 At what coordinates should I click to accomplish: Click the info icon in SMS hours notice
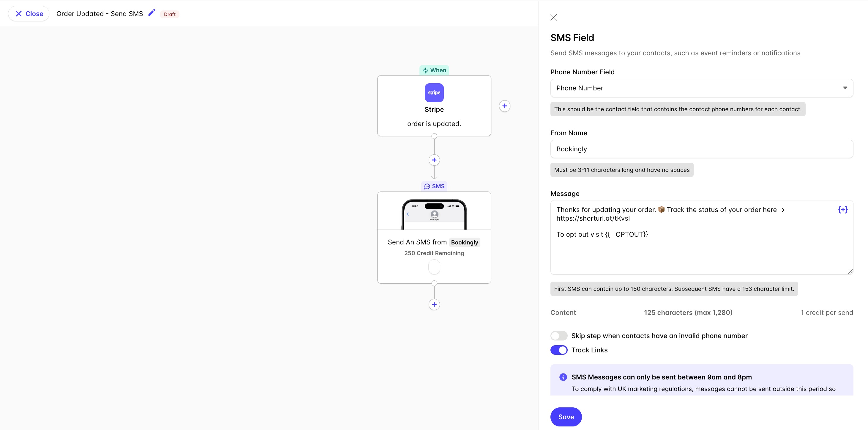click(563, 377)
